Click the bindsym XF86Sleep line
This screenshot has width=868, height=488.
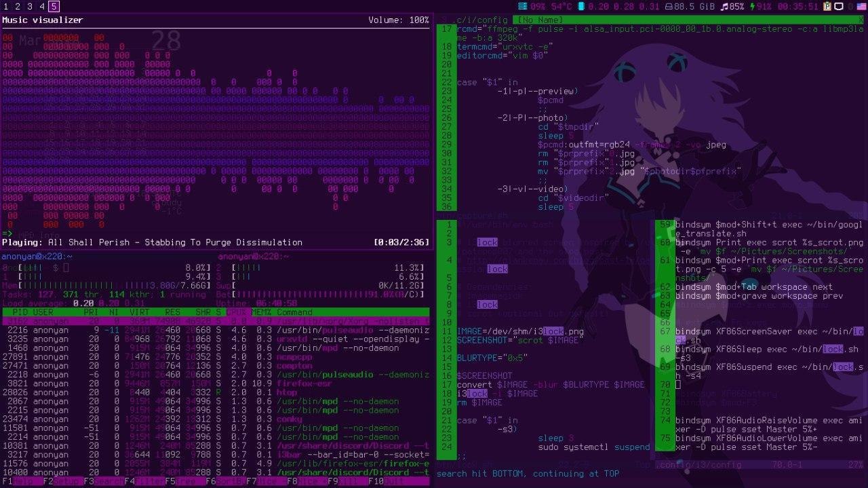[x=768, y=354]
